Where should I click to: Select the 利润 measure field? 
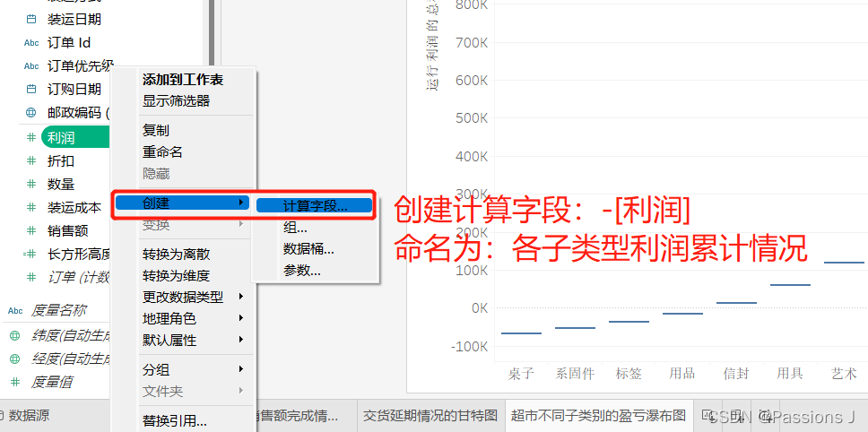pos(75,138)
